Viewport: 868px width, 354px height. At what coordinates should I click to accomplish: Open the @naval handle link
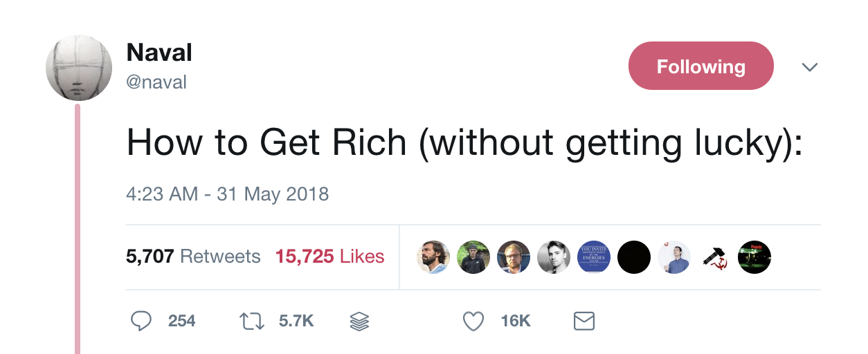(156, 82)
